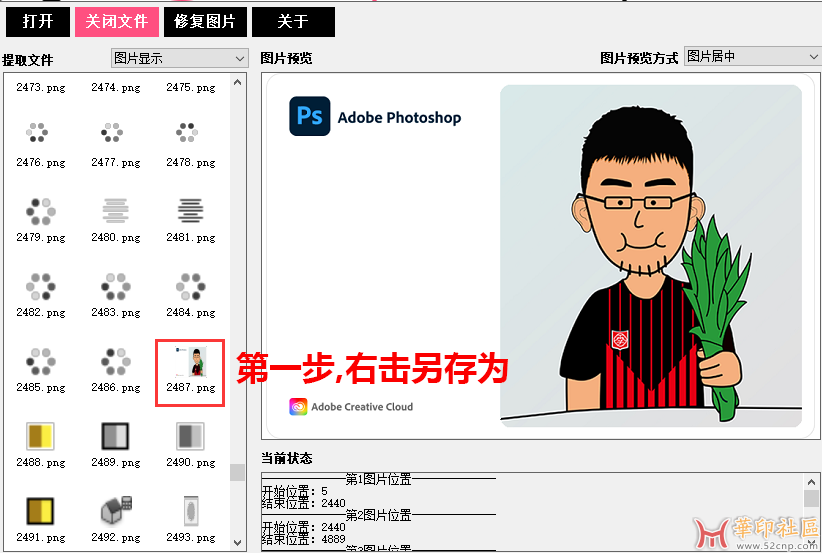The height and width of the screenshot is (553, 822).
Task: Click the status box scroll-up arrow
Action: tap(811, 482)
